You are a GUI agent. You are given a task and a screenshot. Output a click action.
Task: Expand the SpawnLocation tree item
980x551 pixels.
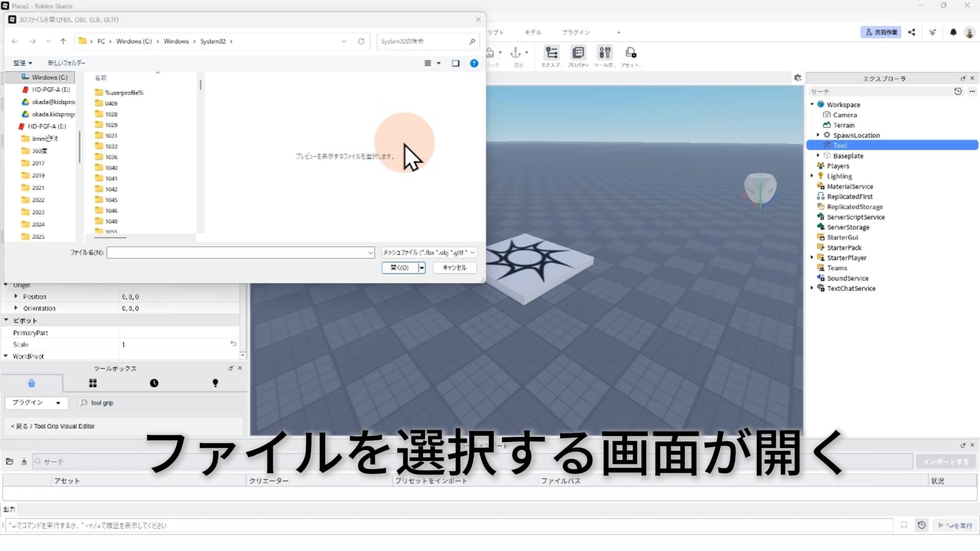[818, 135]
